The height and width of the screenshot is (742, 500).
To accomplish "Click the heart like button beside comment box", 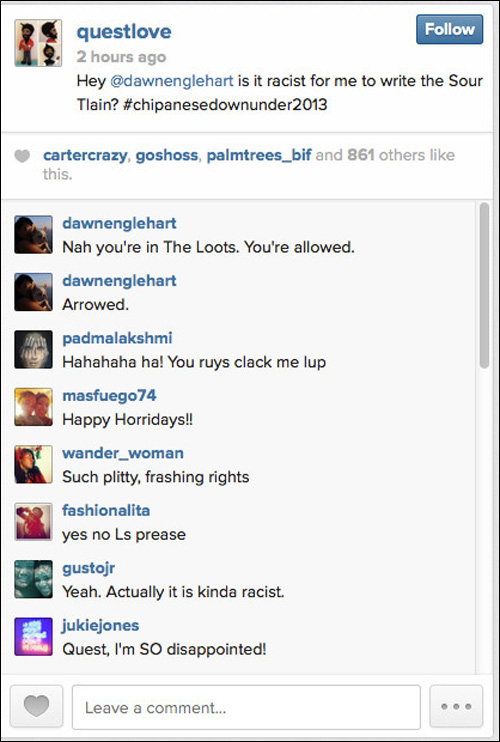I will (x=36, y=707).
